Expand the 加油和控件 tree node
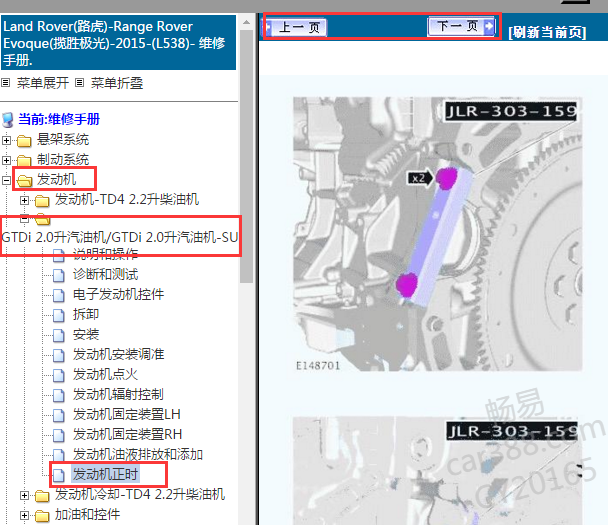Image resolution: width=608 pixels, height=525 pixels. coord(24,515)
